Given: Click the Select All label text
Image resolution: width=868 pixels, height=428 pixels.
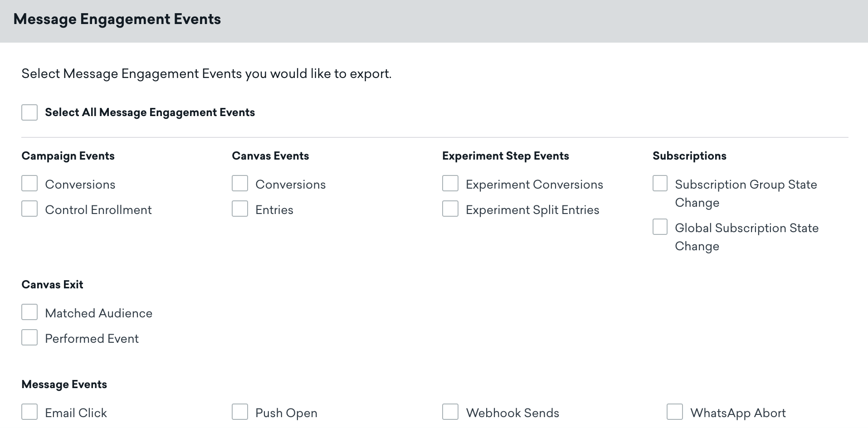Looking at the screenshot, I should pos(150,112).
